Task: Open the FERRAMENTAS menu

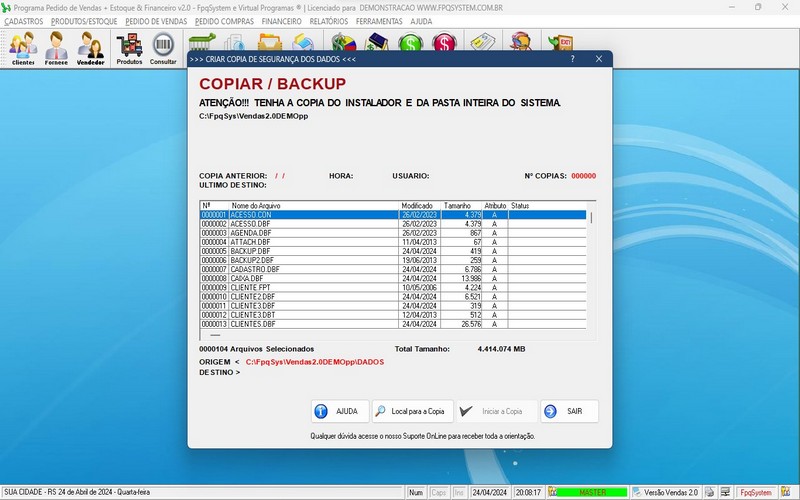Action: (x=379, y=21)
